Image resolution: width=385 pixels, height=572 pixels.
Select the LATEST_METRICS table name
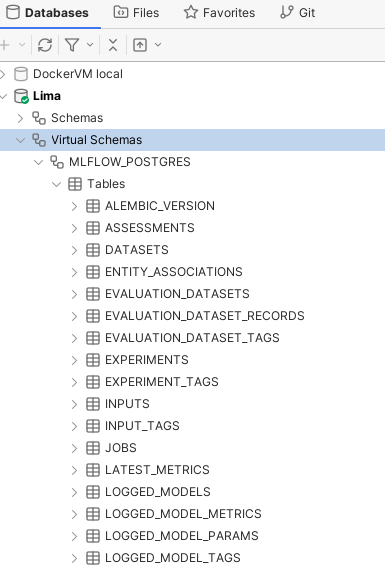point(157,470)
